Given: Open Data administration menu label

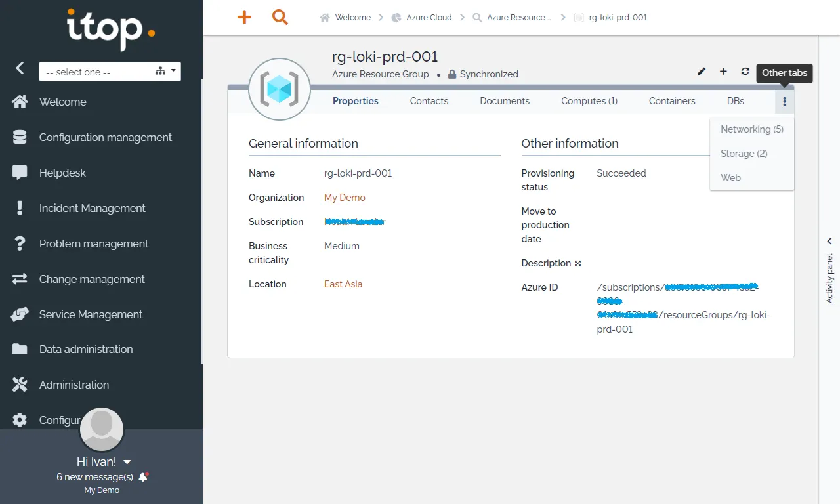Looking at the screenshot, I should (x=86, y=349).
